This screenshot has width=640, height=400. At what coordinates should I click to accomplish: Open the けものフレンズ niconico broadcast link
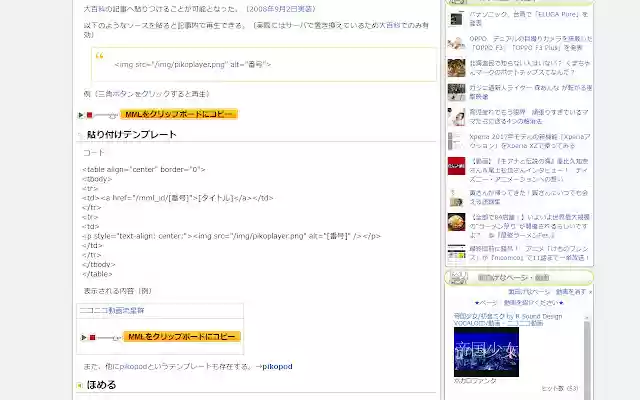pos(529,253)
